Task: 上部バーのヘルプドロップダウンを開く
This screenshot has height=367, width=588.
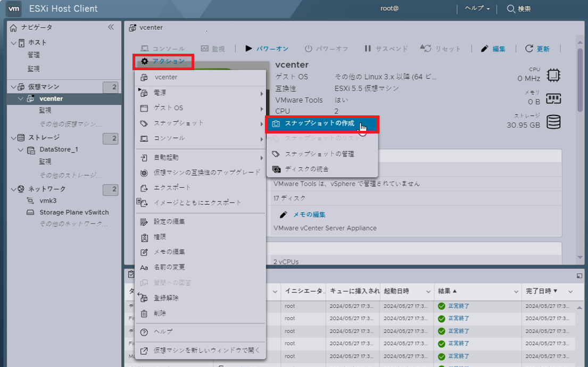Action: pos(475,9)
